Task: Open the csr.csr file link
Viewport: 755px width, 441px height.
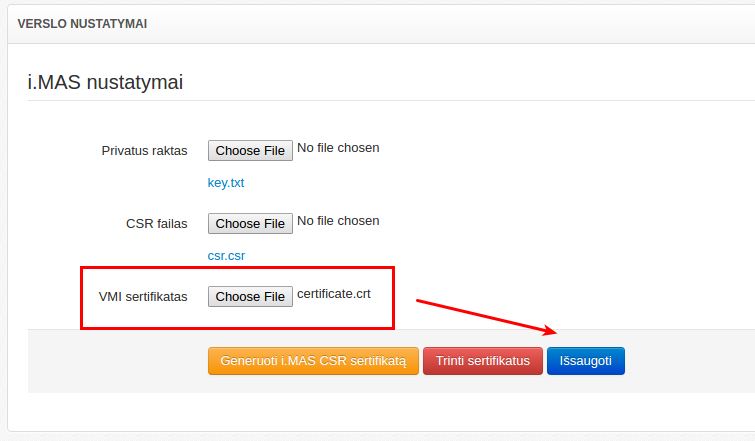Action: pyautogui.click(x=226, y=256)
